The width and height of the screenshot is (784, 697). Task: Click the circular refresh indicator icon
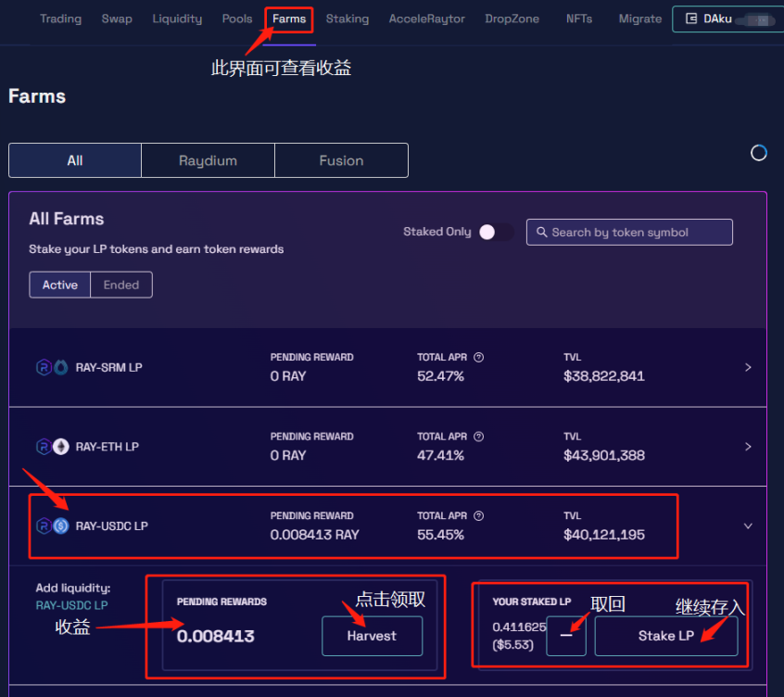coord(758,153)
